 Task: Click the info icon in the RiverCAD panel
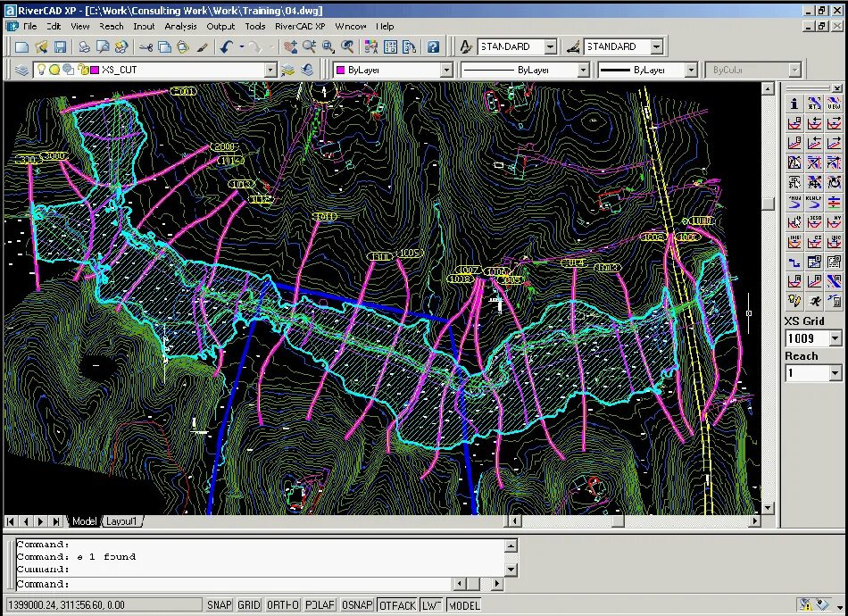coord(793,103)
